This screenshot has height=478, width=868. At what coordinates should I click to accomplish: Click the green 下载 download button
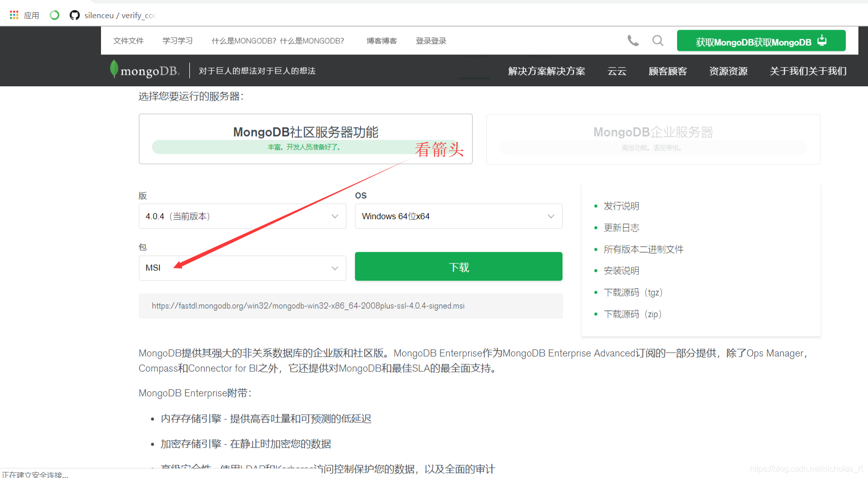tap(458, 267)
